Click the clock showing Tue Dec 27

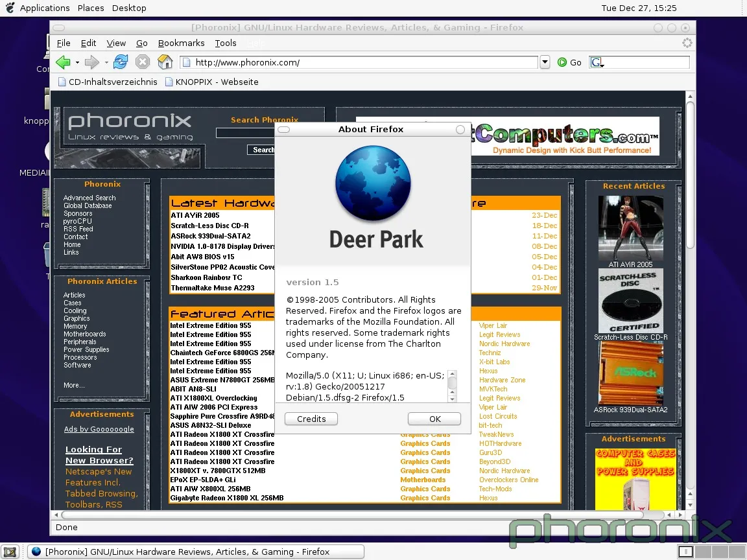pyautogui.click(x=638, y=8)
